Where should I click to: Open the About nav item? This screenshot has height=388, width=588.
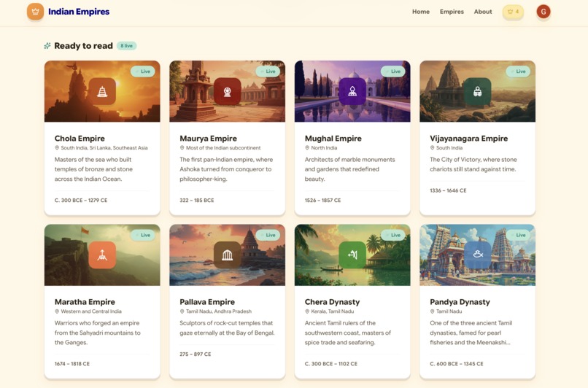pos(483,12)
